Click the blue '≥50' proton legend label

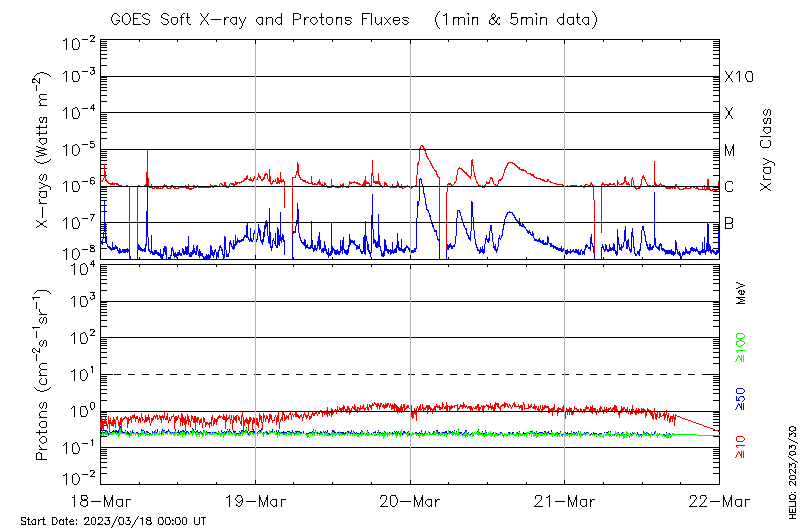click(x=740, y=399)
